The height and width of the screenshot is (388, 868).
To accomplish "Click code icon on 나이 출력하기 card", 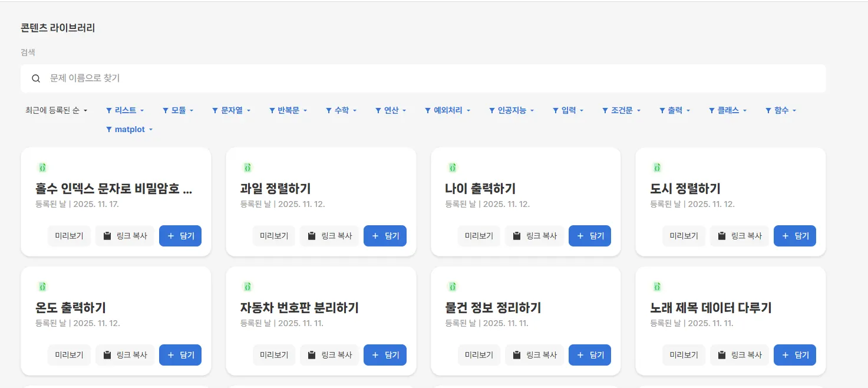I will [x=453, y=167].
